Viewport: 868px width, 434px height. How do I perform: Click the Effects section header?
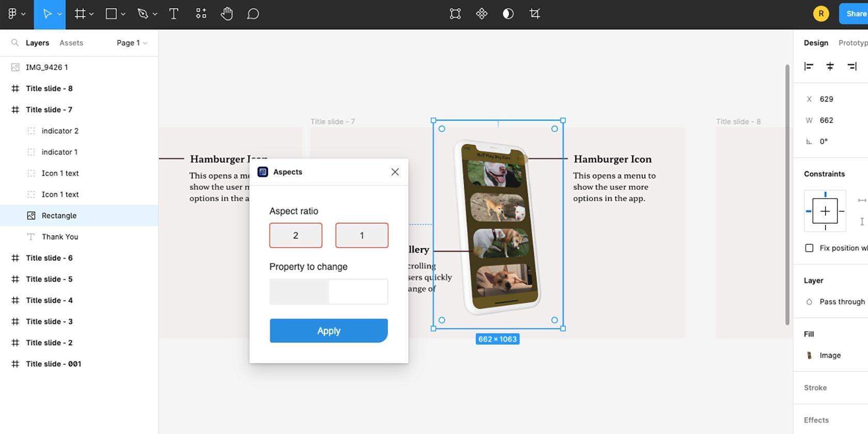click(x=816, y=420)
